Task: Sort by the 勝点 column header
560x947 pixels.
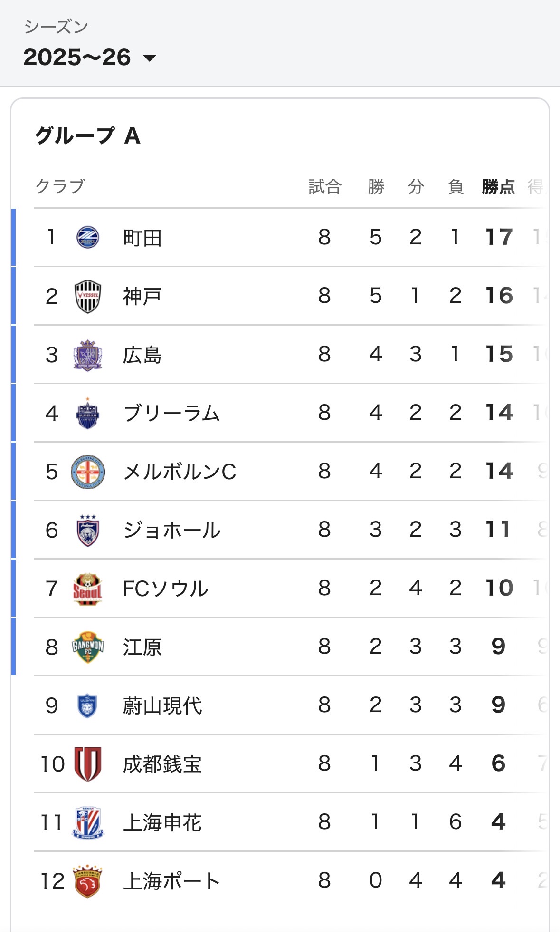Action: [x=498, y=187]
